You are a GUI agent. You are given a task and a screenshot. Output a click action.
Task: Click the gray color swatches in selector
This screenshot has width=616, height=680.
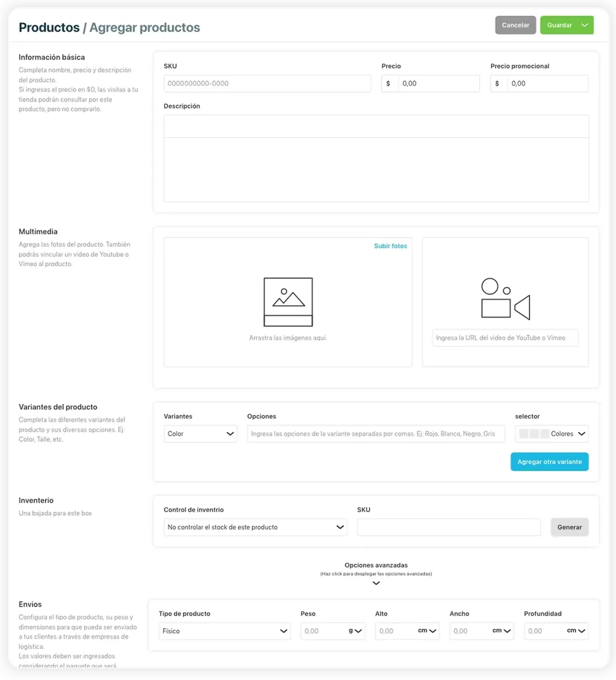pos(534,434)
